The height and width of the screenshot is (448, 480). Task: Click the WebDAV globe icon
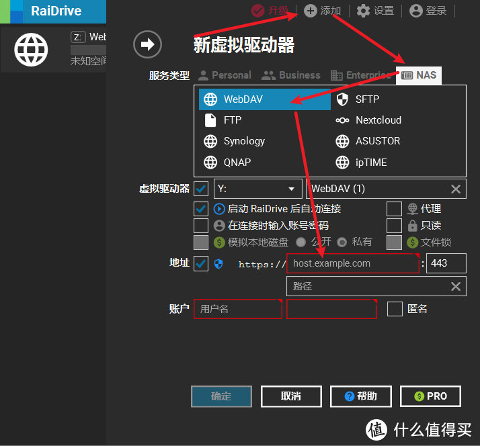click(210, 99)
